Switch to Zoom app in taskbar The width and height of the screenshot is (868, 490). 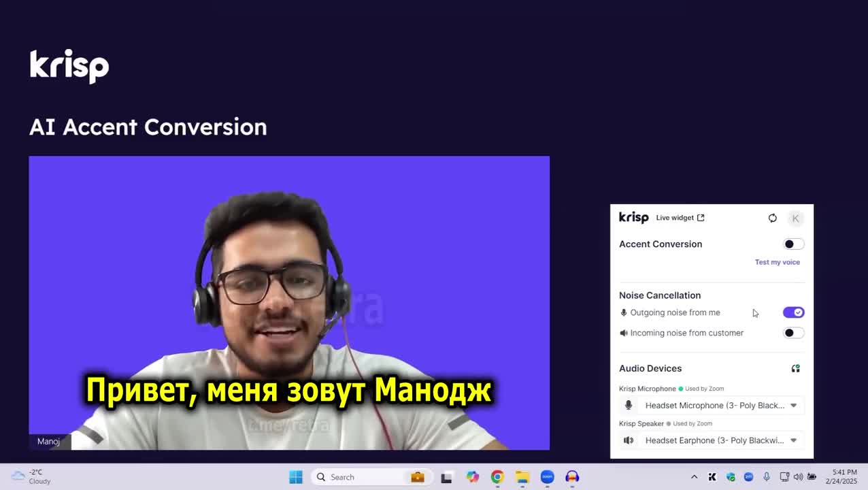click(547, 477)
